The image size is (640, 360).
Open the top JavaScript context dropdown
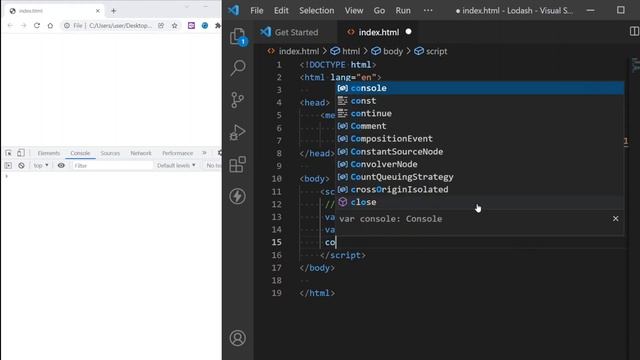tap(41, 165)
